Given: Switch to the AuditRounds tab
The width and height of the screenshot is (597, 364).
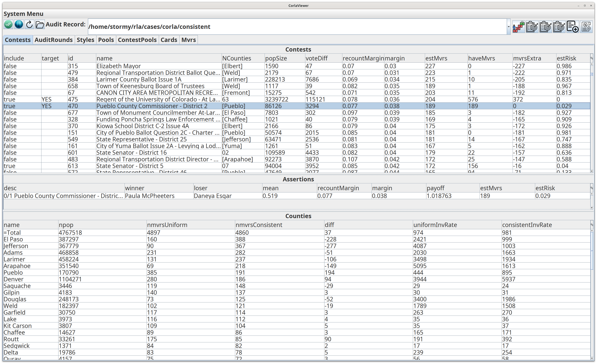Looking at the screenshot, I should 53,40.
